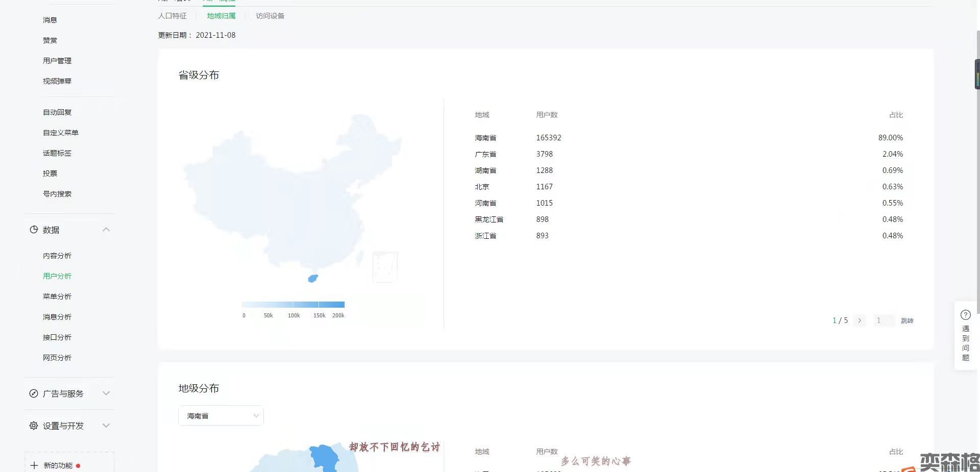Click the compass icon beside 广告与服务

[34, 393]
